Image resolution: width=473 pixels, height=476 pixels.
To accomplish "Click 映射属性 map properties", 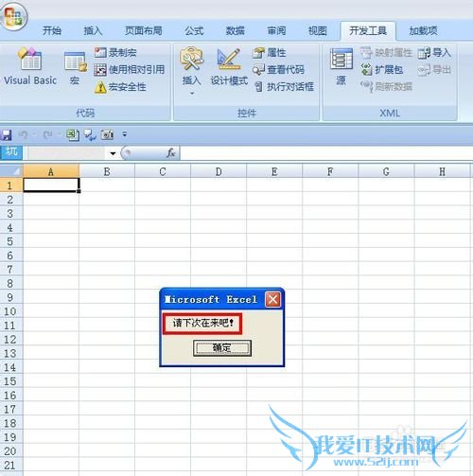I will [386, 52].
